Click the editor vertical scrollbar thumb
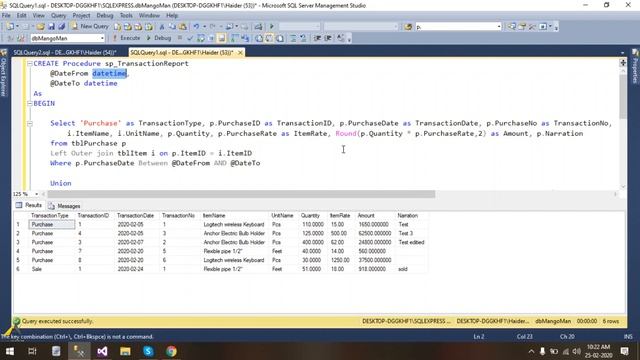This screenshot has height=360, width=640. pos(623,96)
